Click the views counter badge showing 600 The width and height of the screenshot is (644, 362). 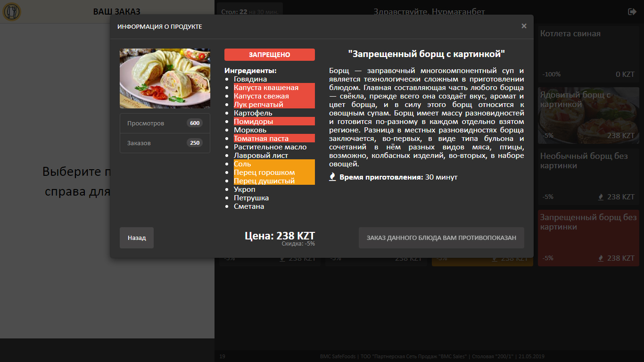pyautogui.click(x=194, y=123)
